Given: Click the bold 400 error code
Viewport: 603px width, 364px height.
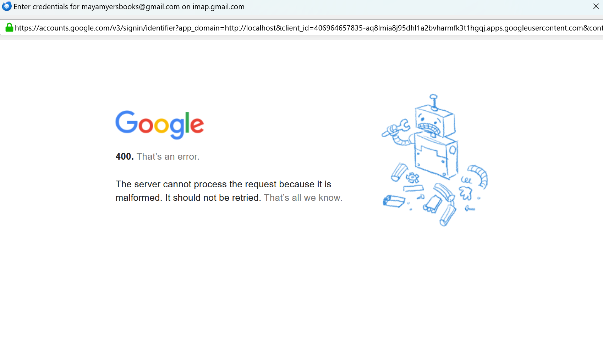Looking at the screenshot, I should click(125, 156).
